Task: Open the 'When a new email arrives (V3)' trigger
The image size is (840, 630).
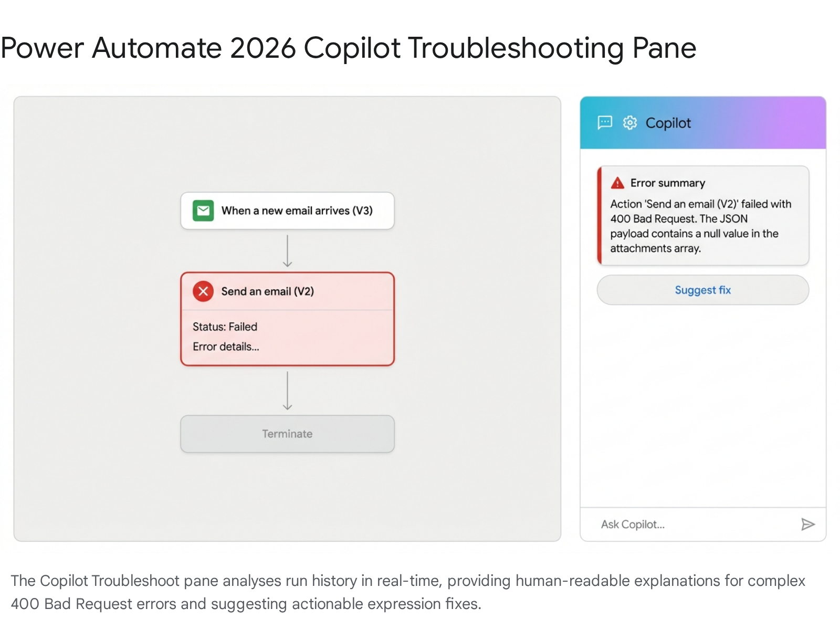Action: [x=297, y=211]
